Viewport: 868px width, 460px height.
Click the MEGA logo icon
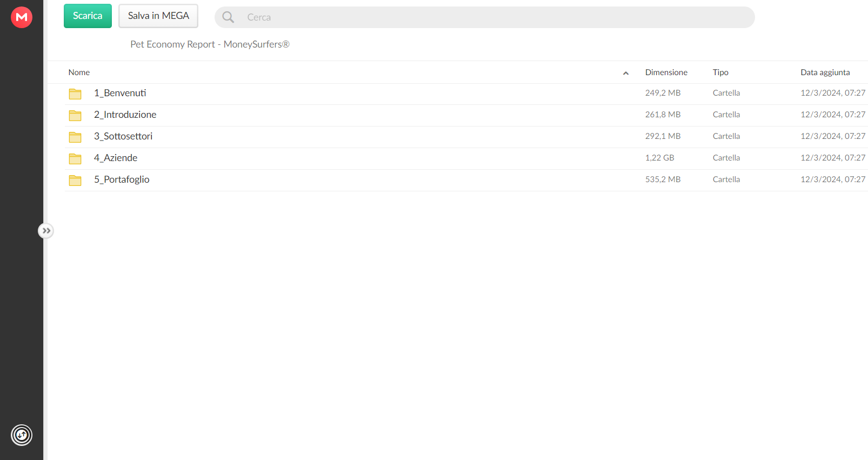coord(22,17)
